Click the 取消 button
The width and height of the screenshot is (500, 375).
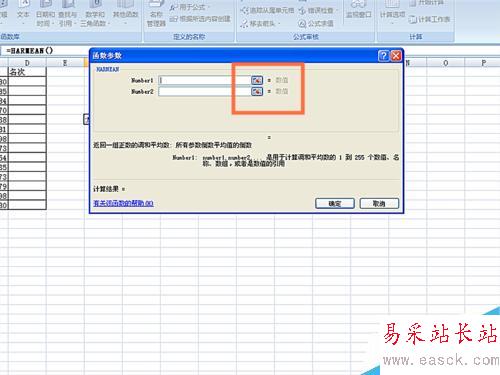(379, 203)
